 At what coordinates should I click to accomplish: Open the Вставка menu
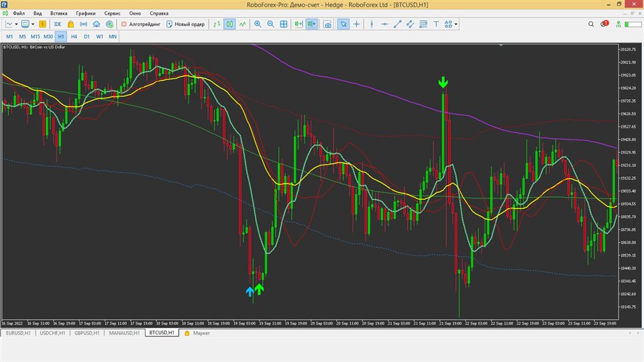(x=59, y=13)
